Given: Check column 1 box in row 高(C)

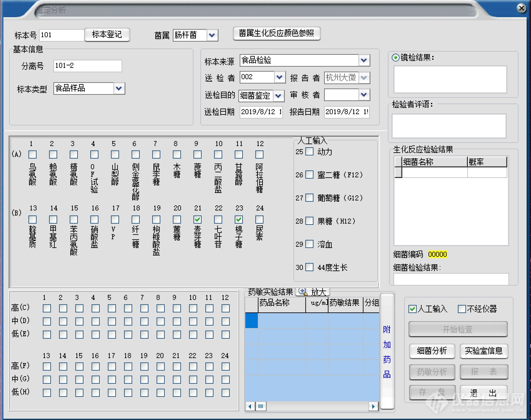Looking at the screenshot, I should click(47, 308).
